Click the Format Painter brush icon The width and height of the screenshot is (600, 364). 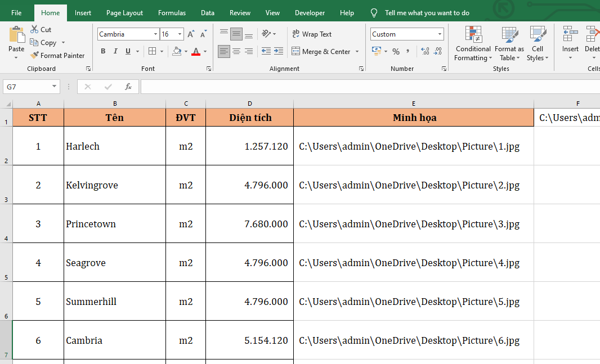pos(34,56)
